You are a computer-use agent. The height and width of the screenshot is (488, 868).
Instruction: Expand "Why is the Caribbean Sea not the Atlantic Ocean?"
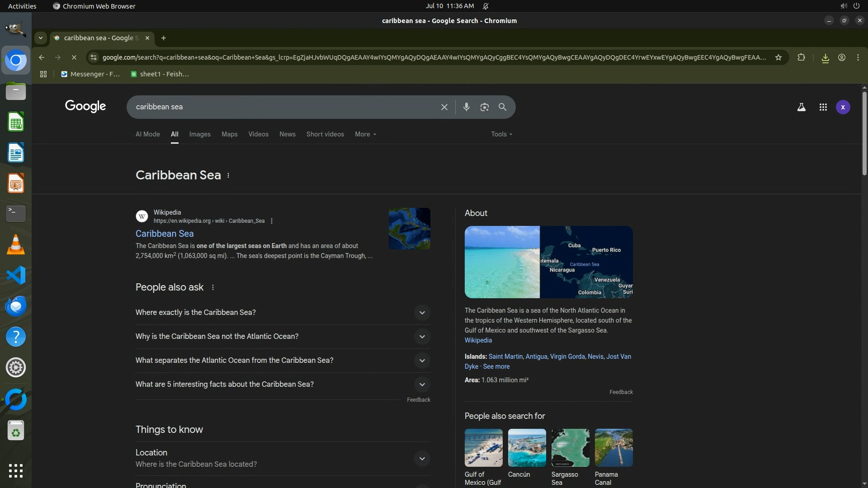click(422, 337)
